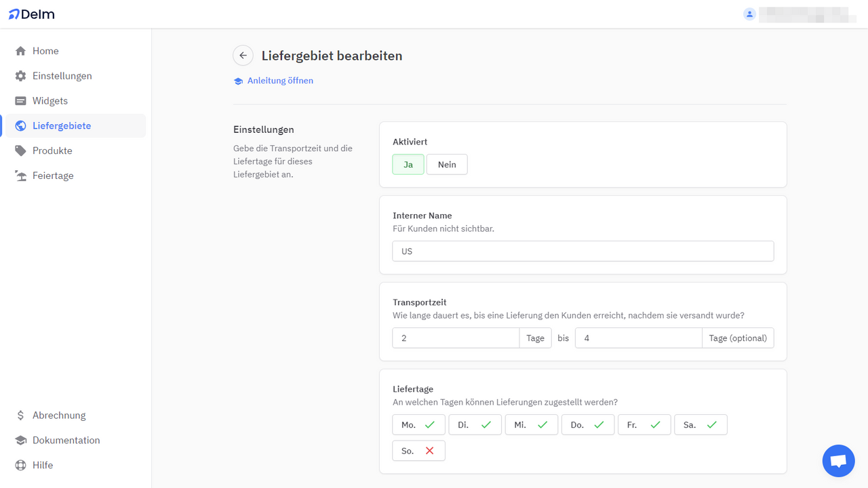Toggle Fr. delivery day

(x=644, y=425)
